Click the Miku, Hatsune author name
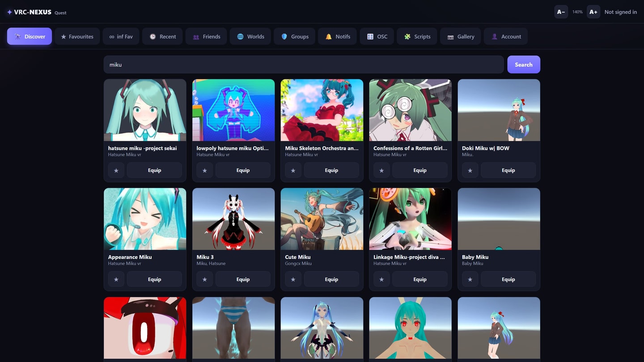 pos(211,264)
